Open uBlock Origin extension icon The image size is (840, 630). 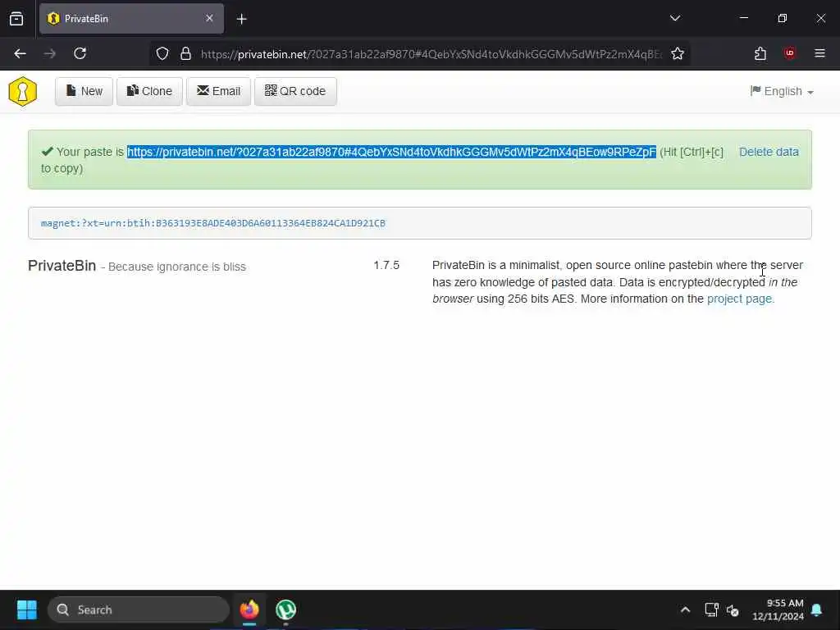(790, 53)
